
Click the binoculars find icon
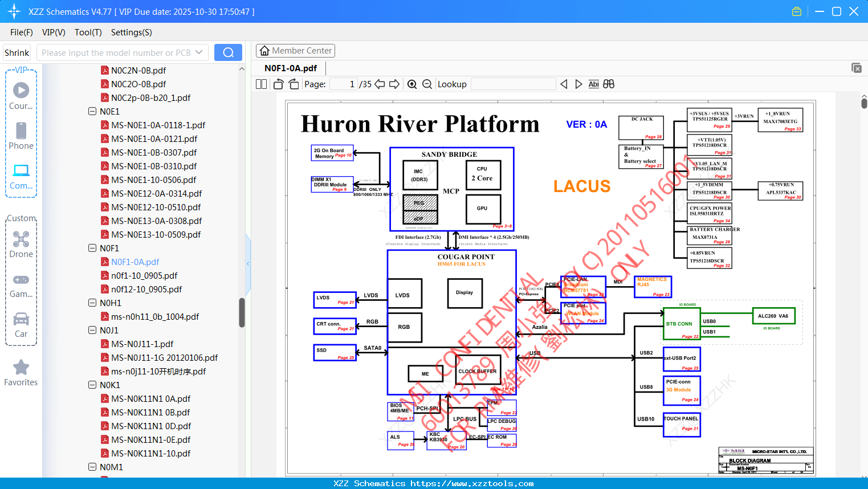tap(609, 84)
